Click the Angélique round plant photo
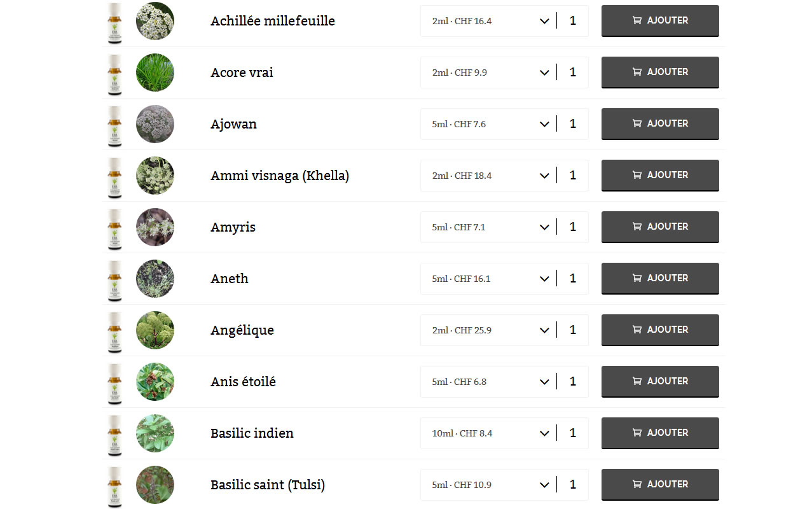This screenshot has height=509, width=812. pos(155,330)
